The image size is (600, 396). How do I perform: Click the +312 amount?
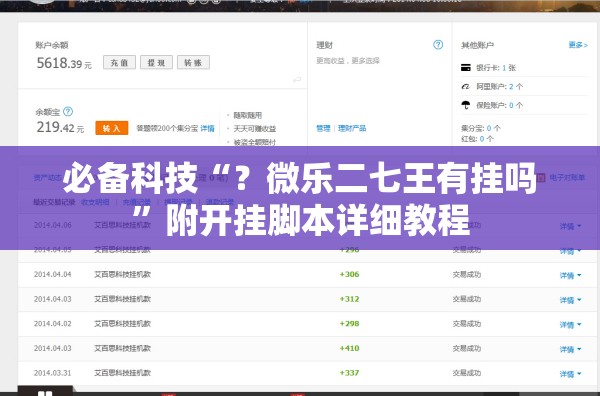pos(349,299)
